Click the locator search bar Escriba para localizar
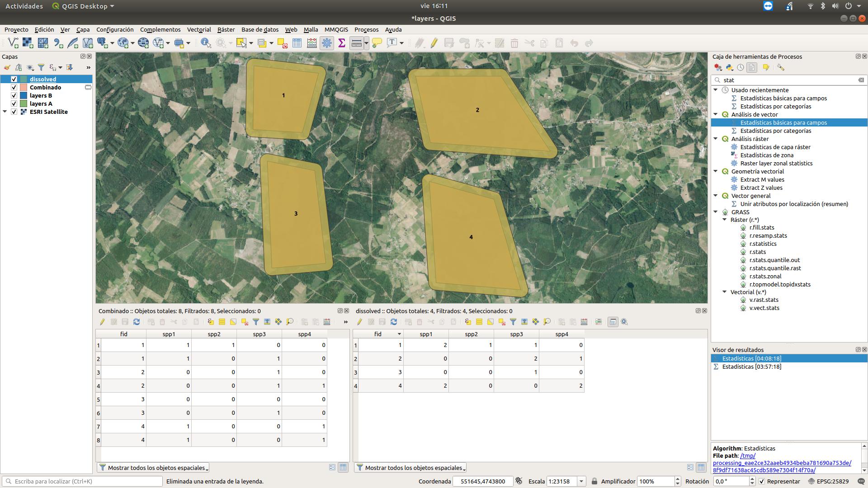Image resolution: width=868 pixels, height=488 pixels. coord(82,481)
